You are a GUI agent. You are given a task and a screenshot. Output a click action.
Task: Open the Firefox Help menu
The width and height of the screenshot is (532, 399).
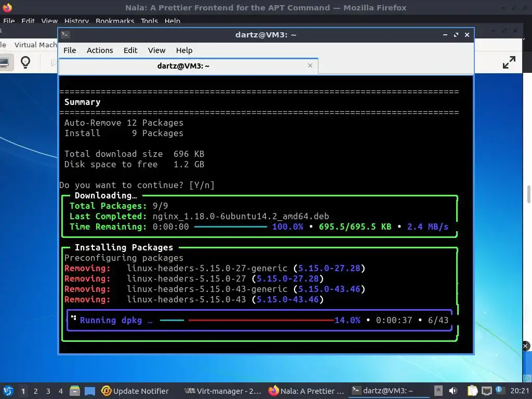point(172,21)
